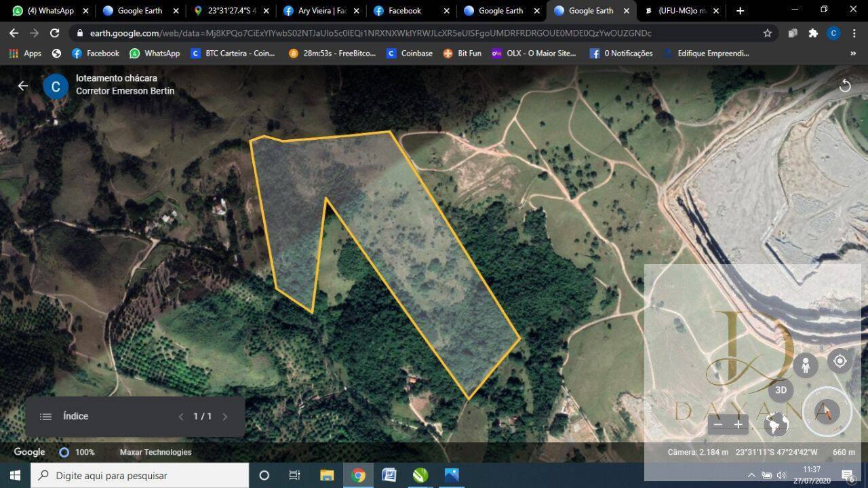
Task: Open a new browser tab
Action: click(740, 11)
